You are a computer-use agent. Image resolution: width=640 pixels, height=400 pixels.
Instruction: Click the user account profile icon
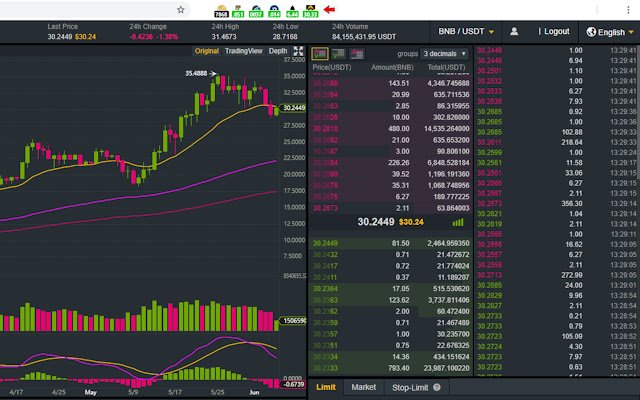tap(514, 31)
